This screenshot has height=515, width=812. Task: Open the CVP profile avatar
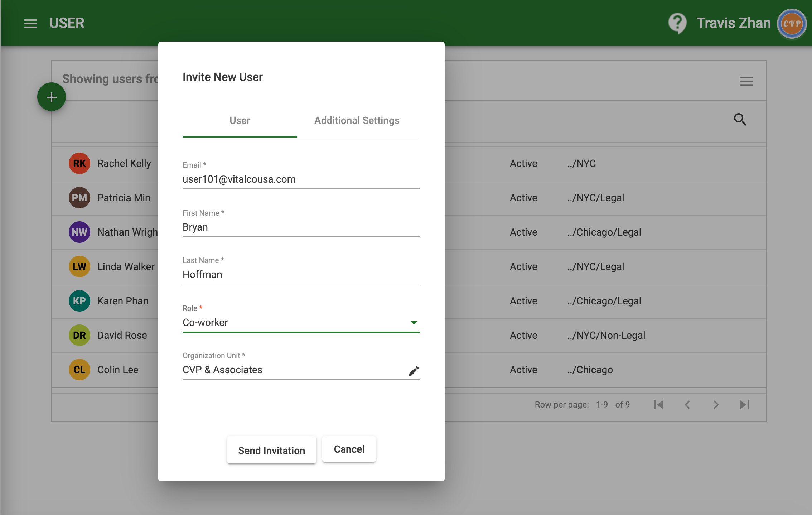791,24
